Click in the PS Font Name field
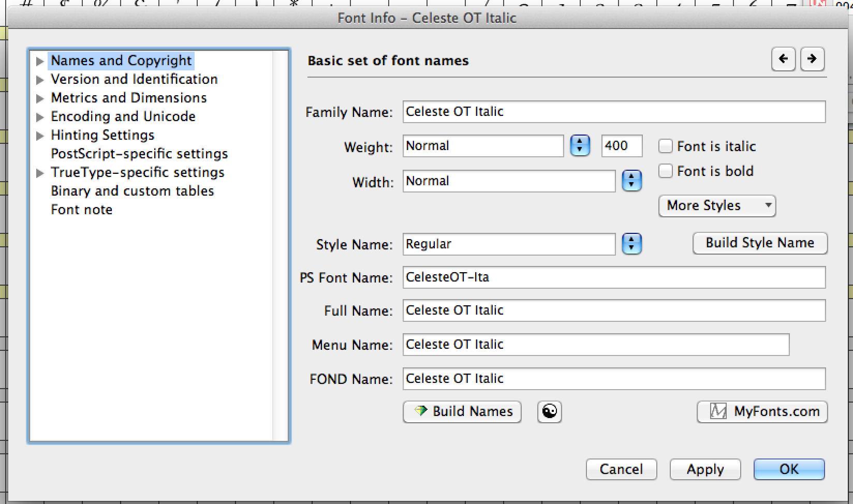 coord(613,278)
